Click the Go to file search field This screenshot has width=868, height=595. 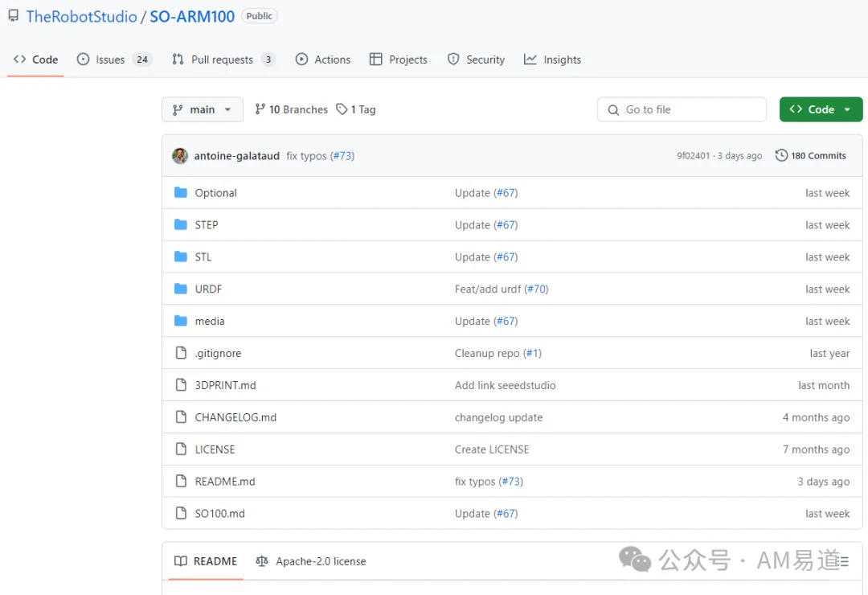click(682, 109)
